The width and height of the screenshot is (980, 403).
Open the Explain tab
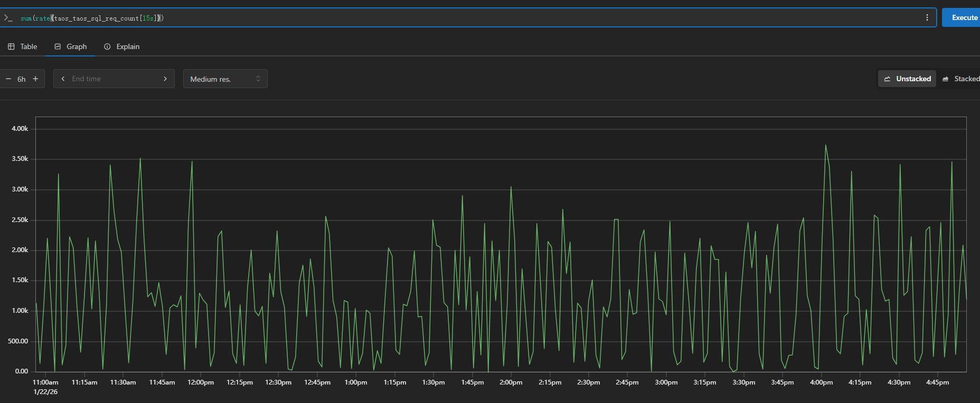click(x=128, y=46)
